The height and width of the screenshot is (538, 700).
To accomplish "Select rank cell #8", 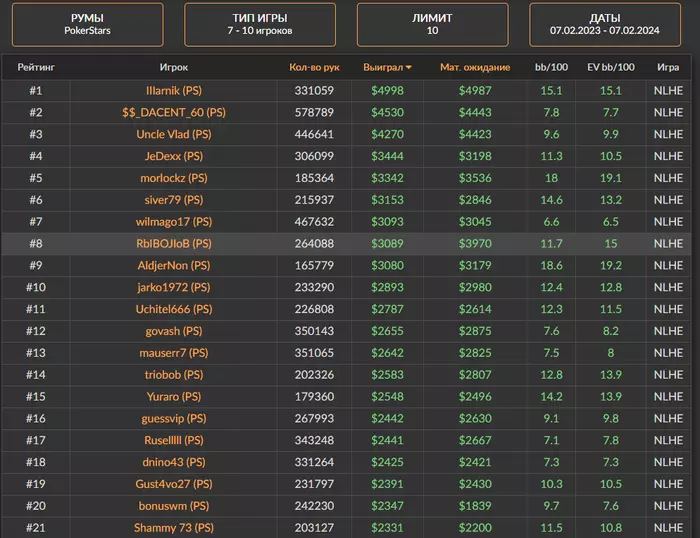I will coord(36,244).
